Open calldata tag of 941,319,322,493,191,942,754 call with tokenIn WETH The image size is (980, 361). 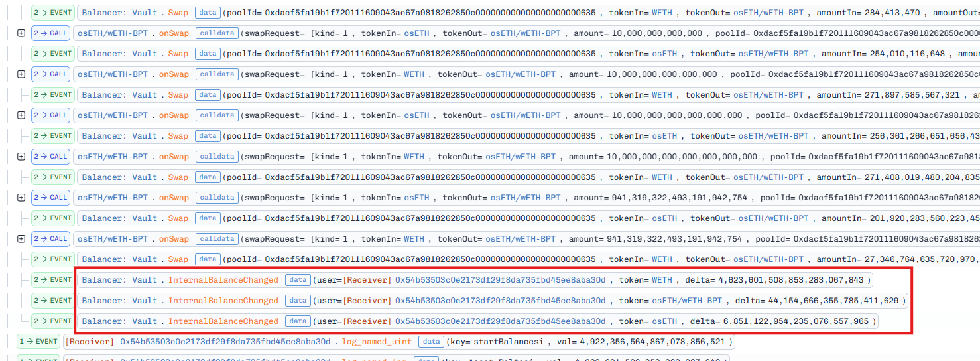[217, 239]
